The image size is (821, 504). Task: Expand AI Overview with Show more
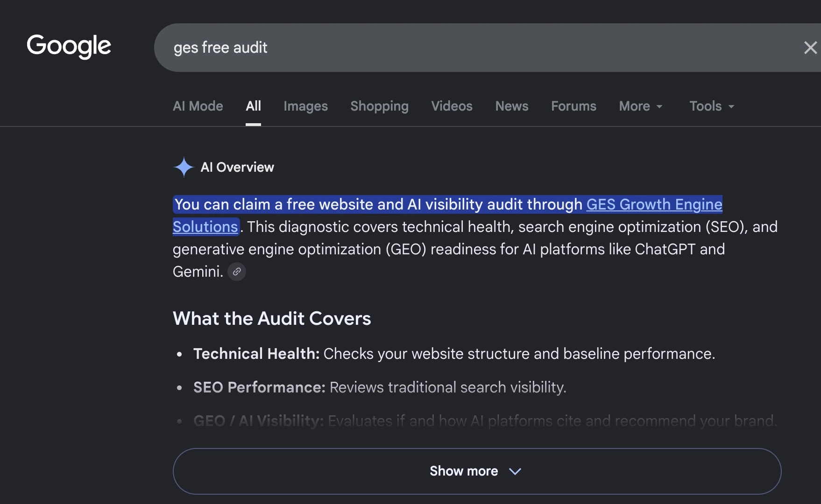477,471
